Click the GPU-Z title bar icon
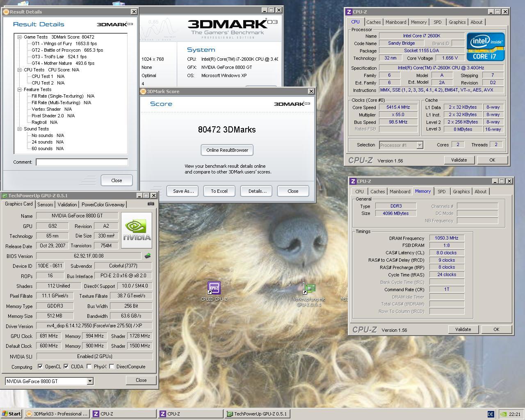The image size is (525, 420). (x=5, y=196)
